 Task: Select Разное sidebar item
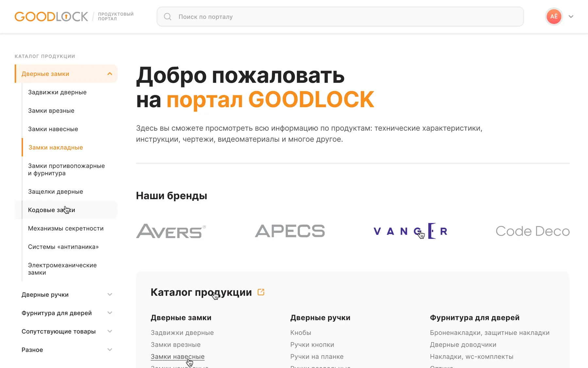pyautogui.click(x=32, y=350)
